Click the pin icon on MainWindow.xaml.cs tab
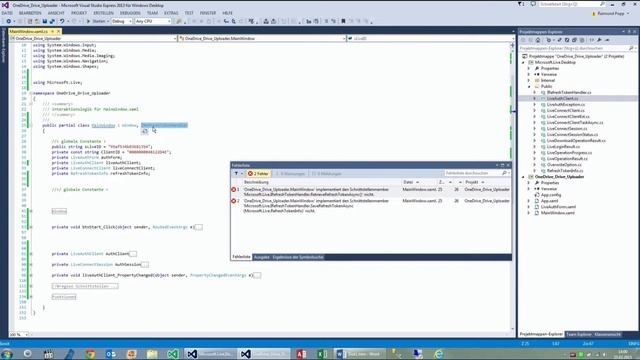This screenshot has width=640, height=360. point(52,31)
